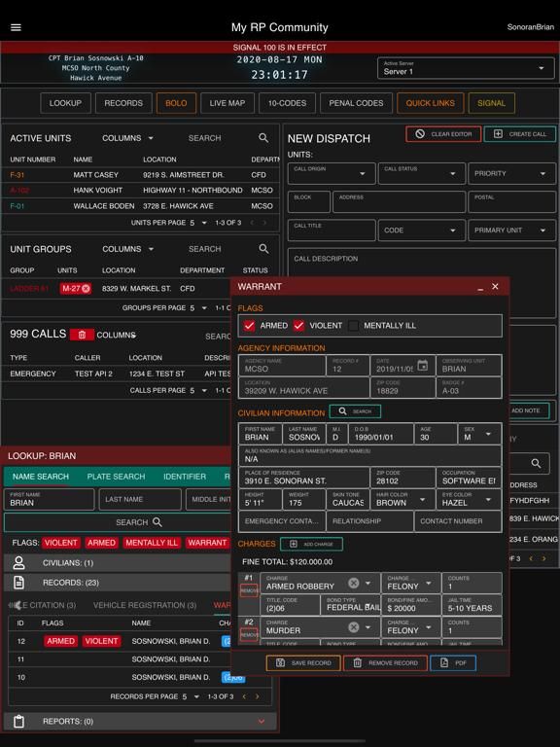Viewport: 560px width, 747px height.
Task: Expand the Reports section chevron
Action: pyautogui.click(x=262, y=722)
